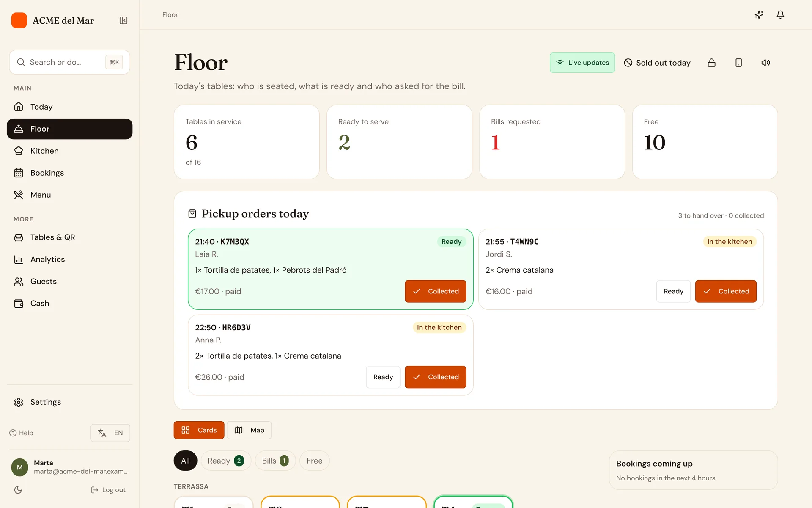Focus the Search or do field

(x=69, y=62)
